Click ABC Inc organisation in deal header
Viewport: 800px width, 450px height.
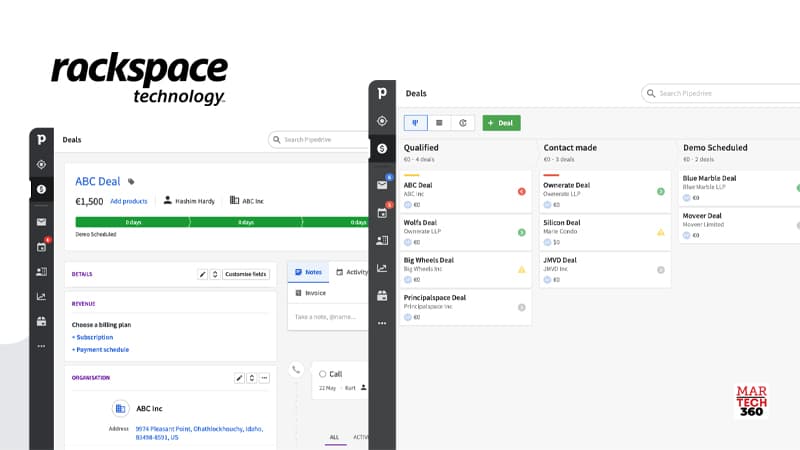point(246,201)
